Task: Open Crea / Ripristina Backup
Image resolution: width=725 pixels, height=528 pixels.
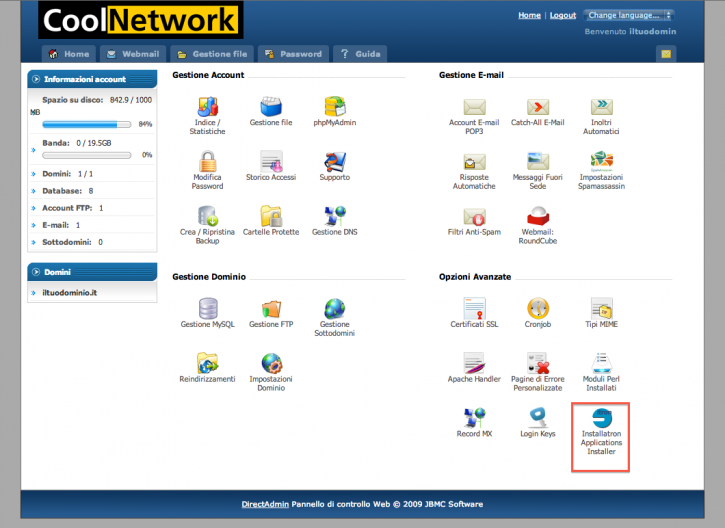Action: coord(208,216)
